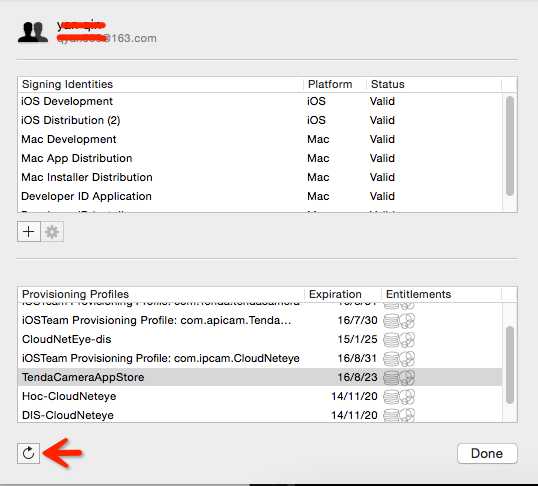Click the provisioning profiles list scrollbar
The image size is (538, 486).
(510, 365)
